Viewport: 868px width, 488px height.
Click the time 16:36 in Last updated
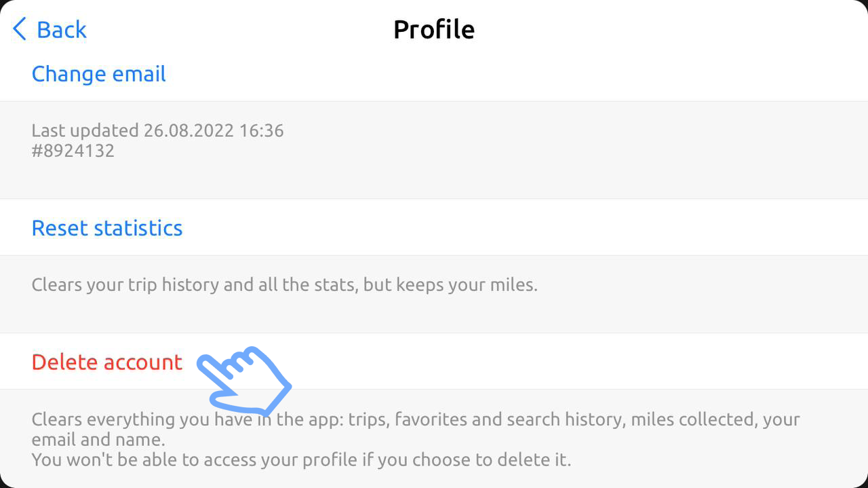pyautogui.click(x=260, y=130)
